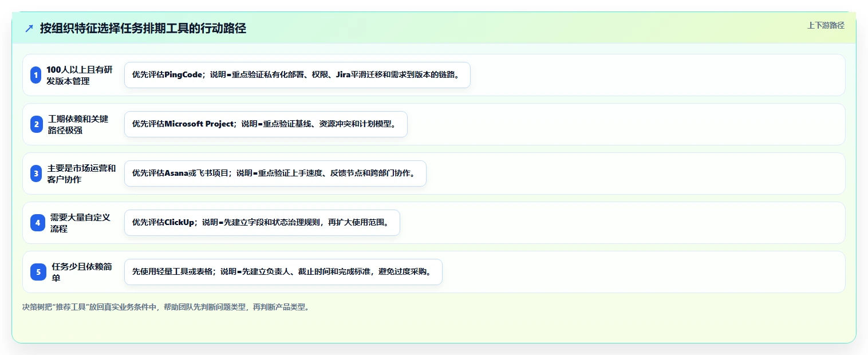The height and width of the screenshot is (355, 868).
Task: Click the footer note starting 决策树把
Action: [167, 307]
